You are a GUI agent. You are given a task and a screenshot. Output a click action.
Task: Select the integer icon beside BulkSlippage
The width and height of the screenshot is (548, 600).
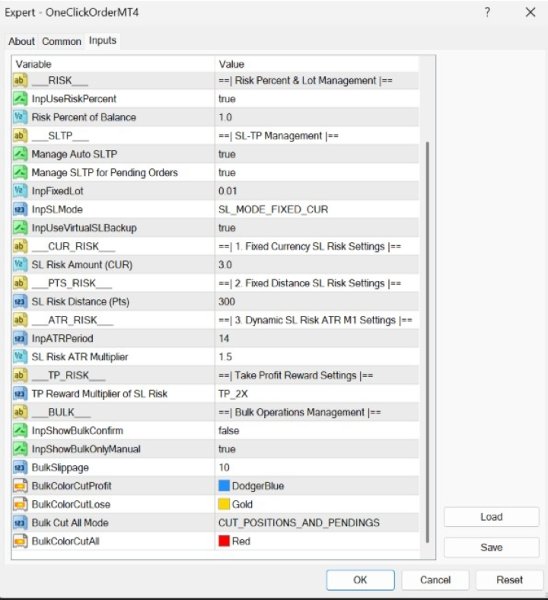[20, 468]
